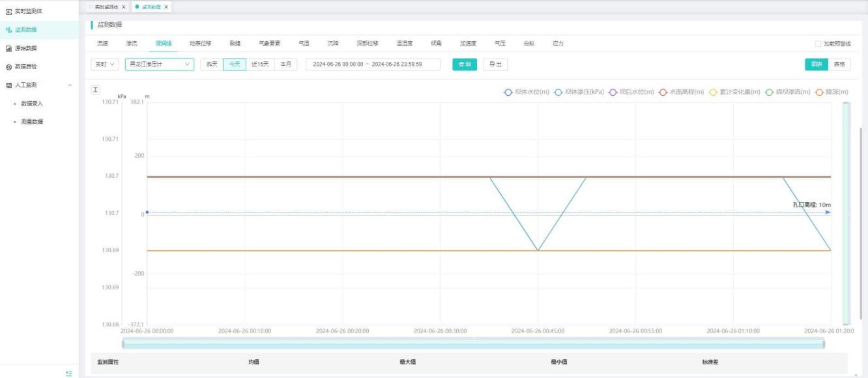Click the horizontal time range zoom slider
868x378 pixels.
click(x=472, y=343)
